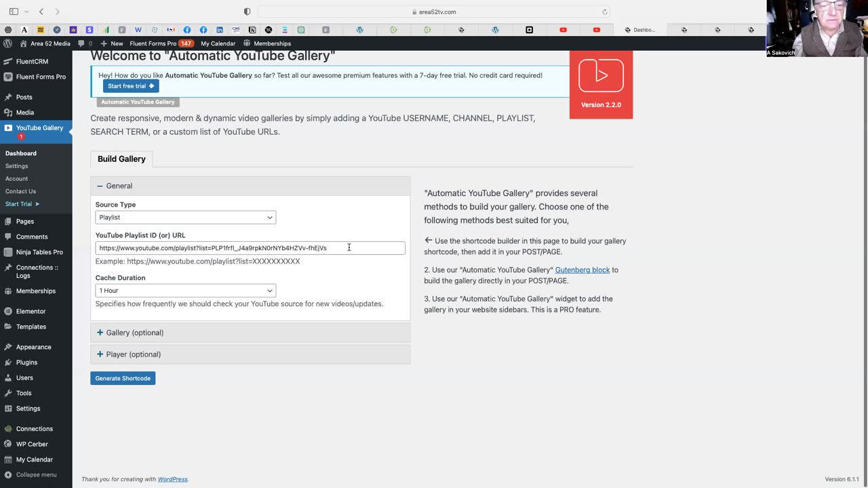The image size is (868, 488).
Task: Select Settings under YouTube Gallery
Action: click(17, 166)
